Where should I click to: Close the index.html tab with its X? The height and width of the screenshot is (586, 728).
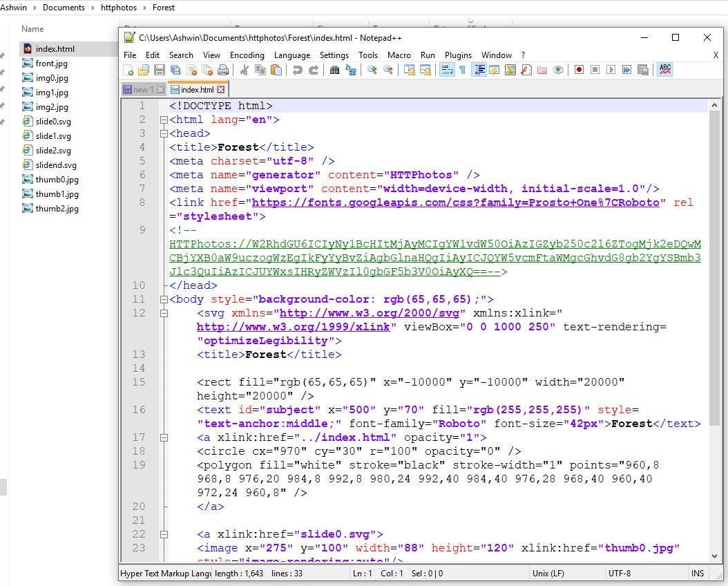[221, 90]
